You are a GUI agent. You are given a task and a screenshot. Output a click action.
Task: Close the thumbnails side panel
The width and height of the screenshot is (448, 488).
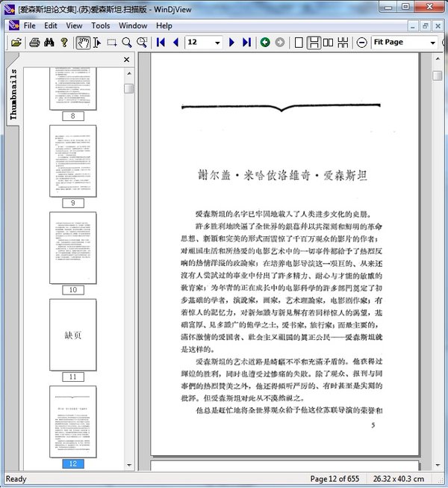click(126, 60)
